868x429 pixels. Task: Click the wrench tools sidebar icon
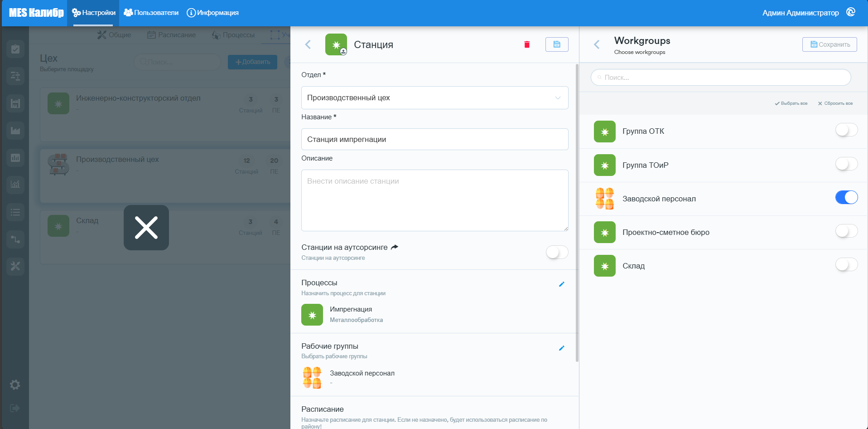(15, 266)
